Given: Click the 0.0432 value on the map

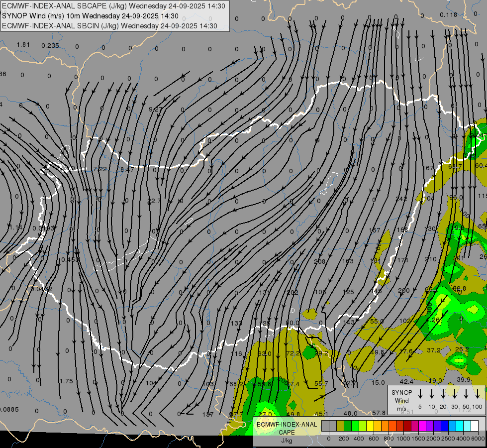Looking at the screenshot, I should point(41,289).
